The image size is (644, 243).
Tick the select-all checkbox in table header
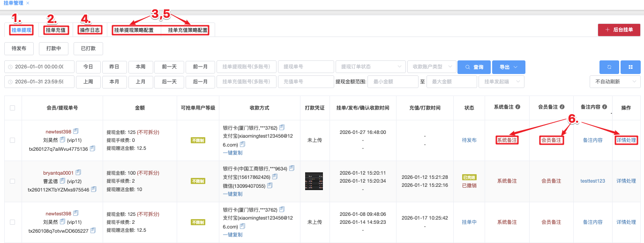tap(12, 108)
